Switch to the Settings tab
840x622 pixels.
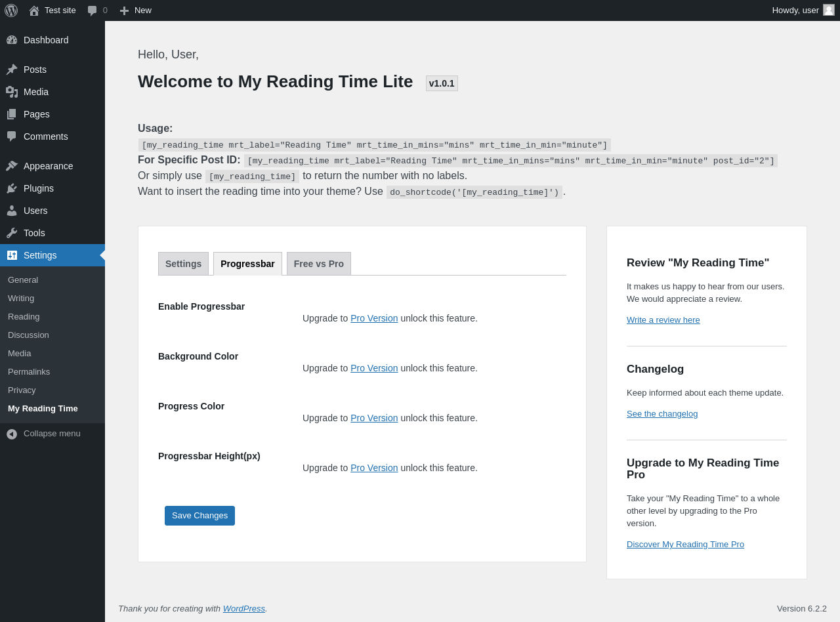point(183,264)
